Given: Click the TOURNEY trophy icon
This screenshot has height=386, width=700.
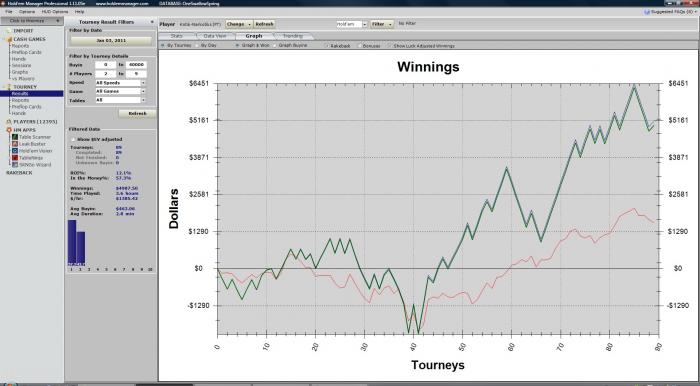Looking at the screenshot, I should 9,87.
